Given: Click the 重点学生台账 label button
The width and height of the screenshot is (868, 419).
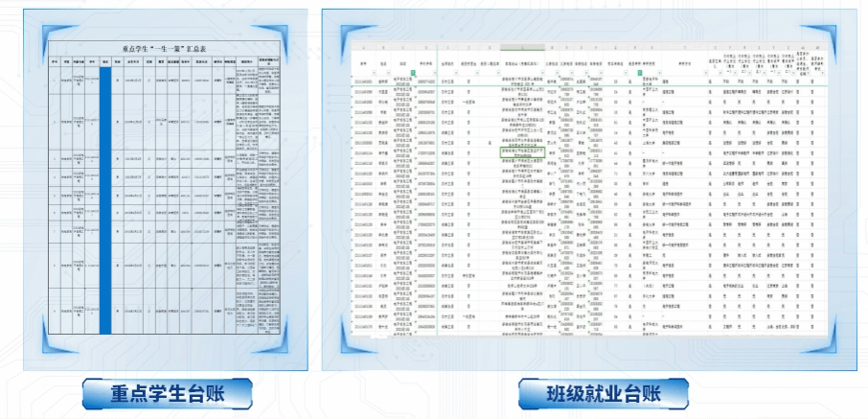Looking at the screenshot, I should [x=167, y=393].
